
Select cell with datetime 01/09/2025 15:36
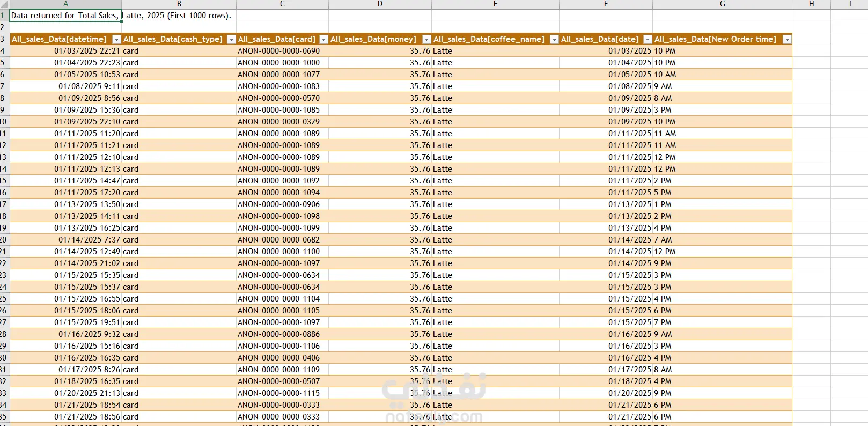[66, 110]
